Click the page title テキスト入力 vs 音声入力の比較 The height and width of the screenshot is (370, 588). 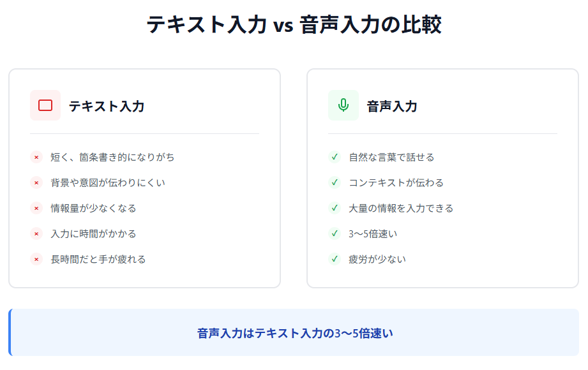click(x=294, y=25)
